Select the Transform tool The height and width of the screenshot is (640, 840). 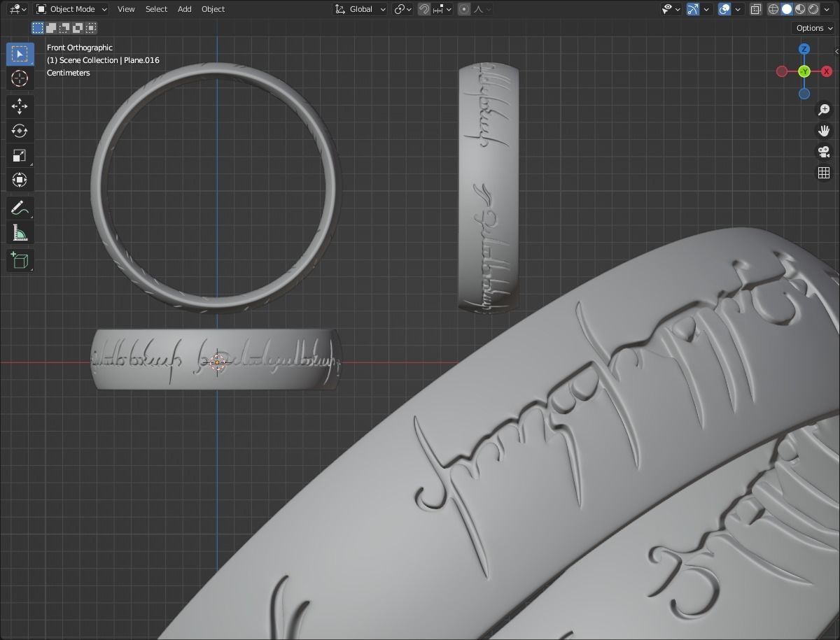[20, 180]
